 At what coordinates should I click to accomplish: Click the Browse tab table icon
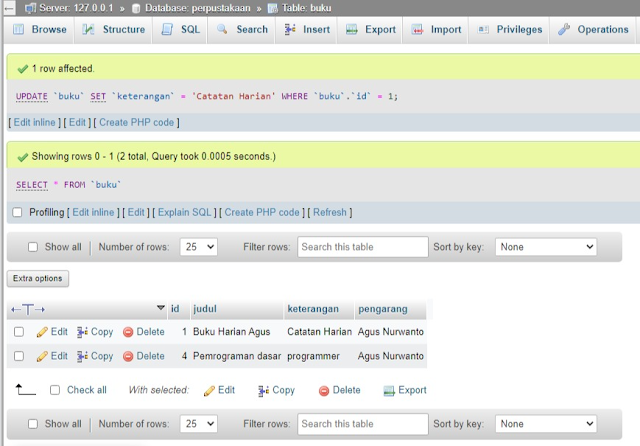(18, 29)
